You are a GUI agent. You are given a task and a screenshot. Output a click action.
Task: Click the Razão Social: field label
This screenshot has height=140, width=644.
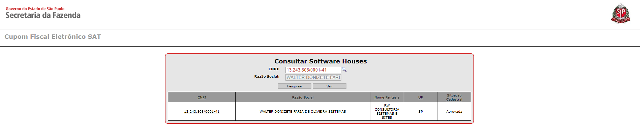[267, 77]
